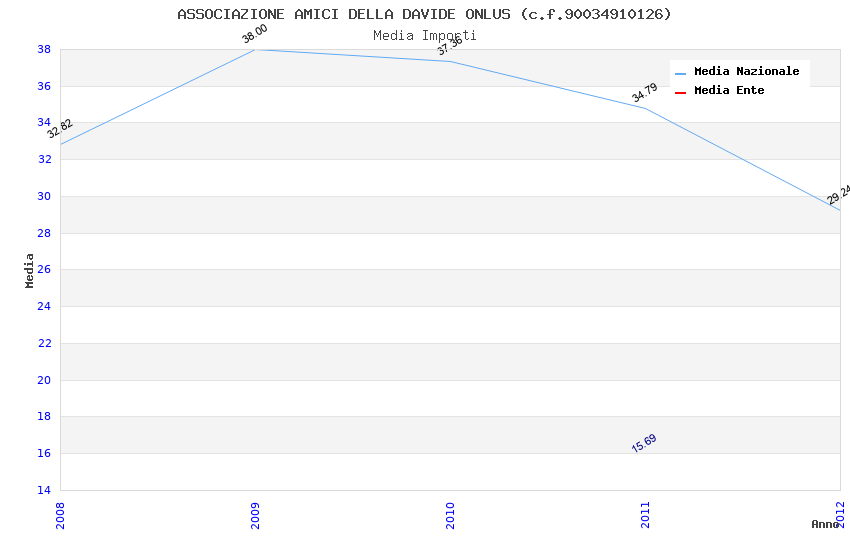The image size is (850, 550).
Task: Click the 2011 x-axis year label
Action: (645, 515)
